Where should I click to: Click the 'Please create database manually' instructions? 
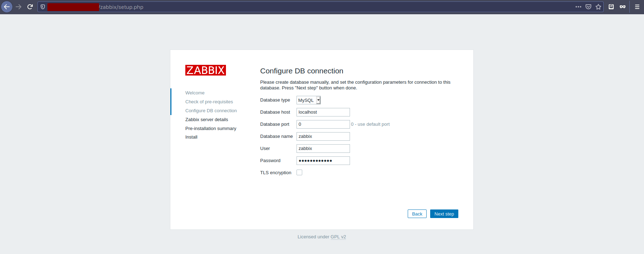(355, 85)
